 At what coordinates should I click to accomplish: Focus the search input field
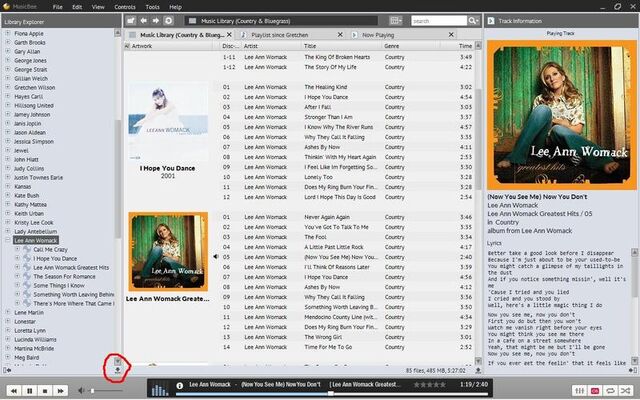coord(439,21)
